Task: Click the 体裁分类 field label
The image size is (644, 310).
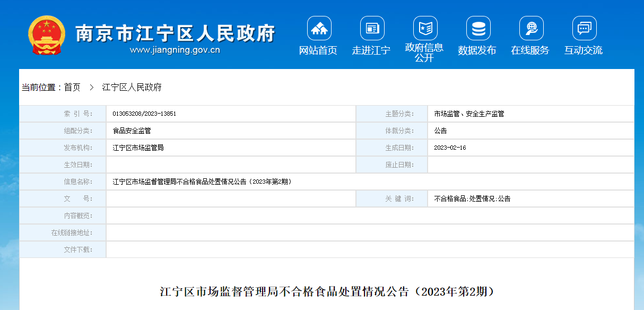Action: (399, 131)
